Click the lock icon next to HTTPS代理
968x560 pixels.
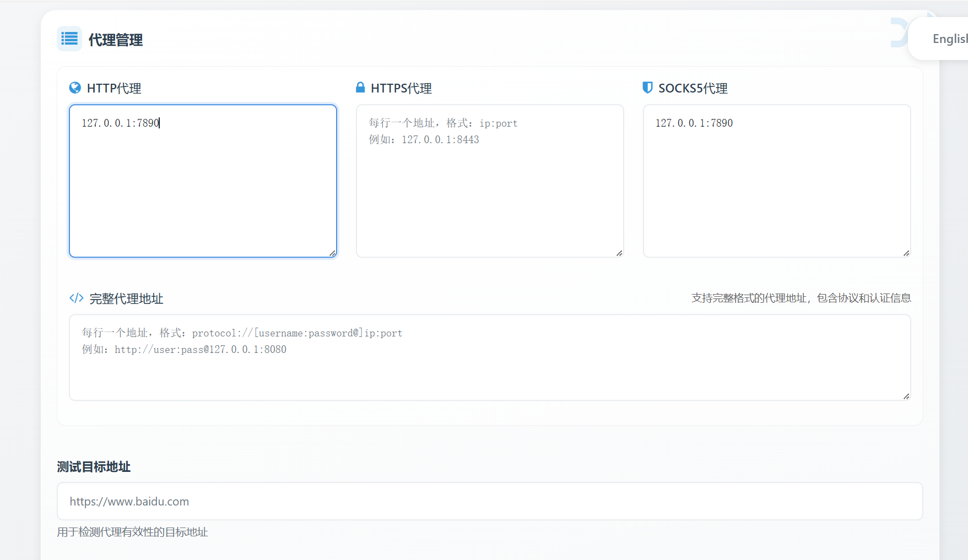click(x=360, y=88)
